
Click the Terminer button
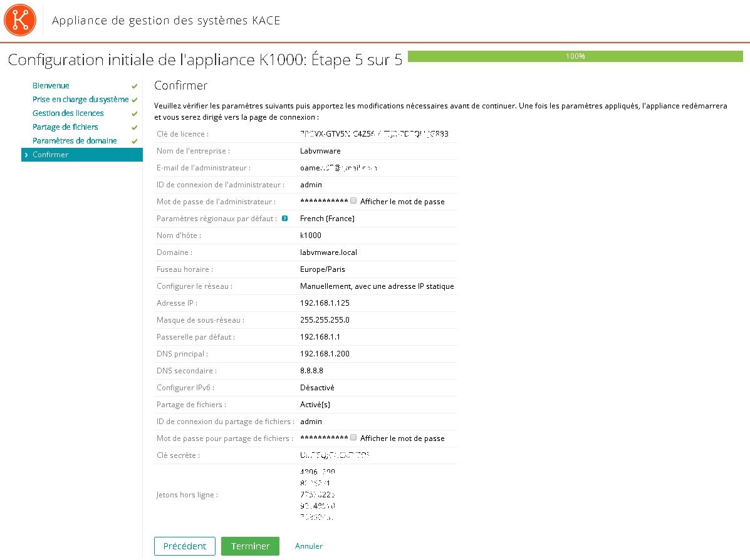[x=250, y=546]
